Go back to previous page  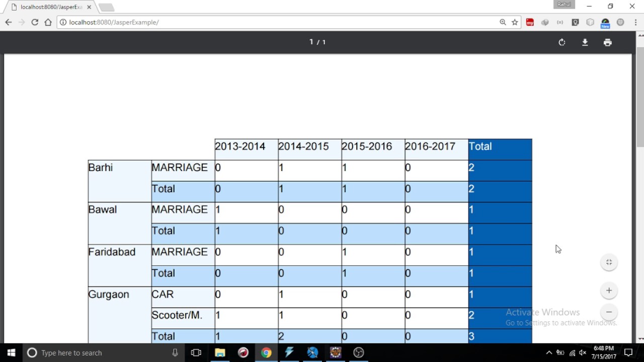8,22
